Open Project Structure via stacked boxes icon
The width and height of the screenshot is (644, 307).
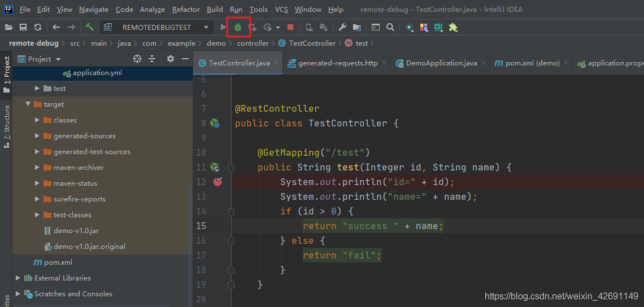324,28
